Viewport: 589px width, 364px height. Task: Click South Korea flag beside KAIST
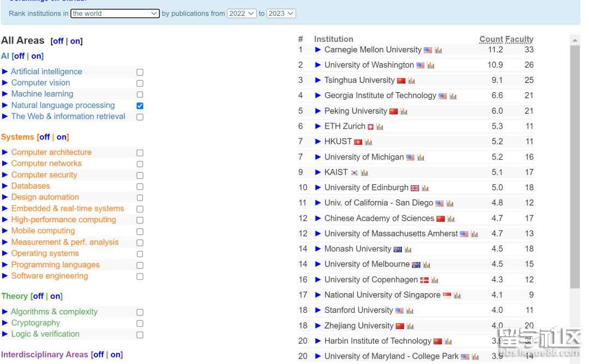pos(354,173)
